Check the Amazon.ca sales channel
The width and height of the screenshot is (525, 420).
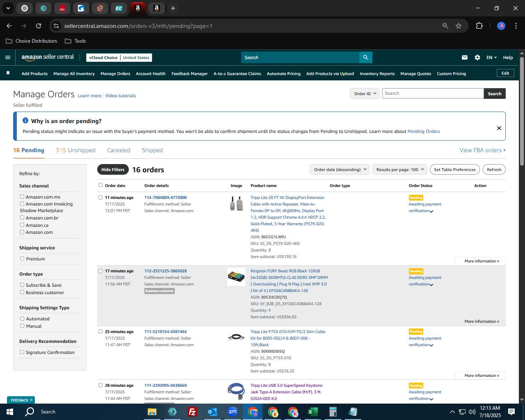pos(22,225)
